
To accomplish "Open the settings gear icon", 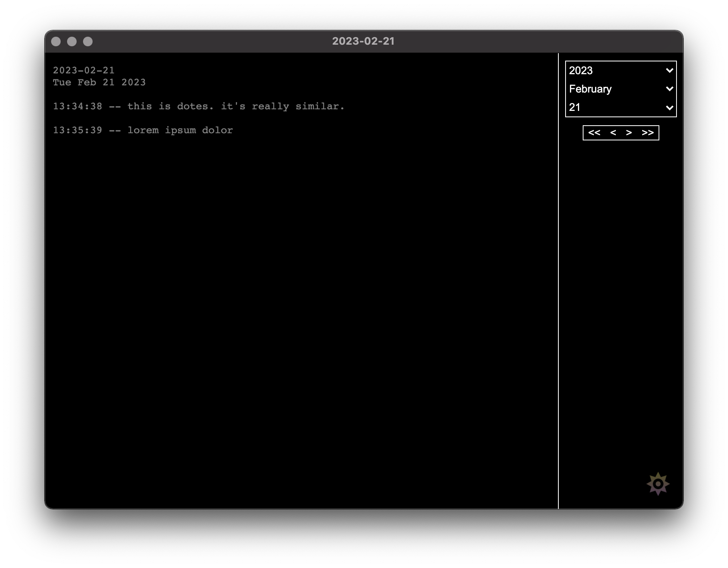I will (x=658, y=484).
